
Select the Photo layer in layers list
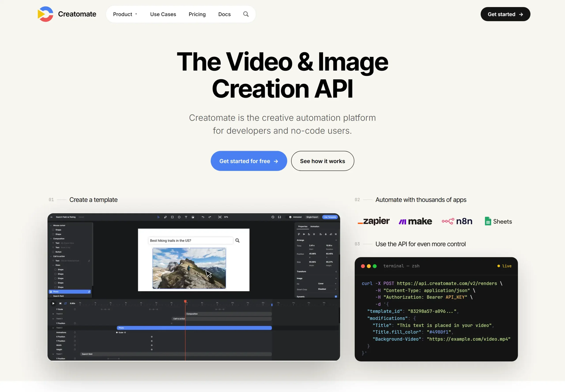(x=70, y=292)
